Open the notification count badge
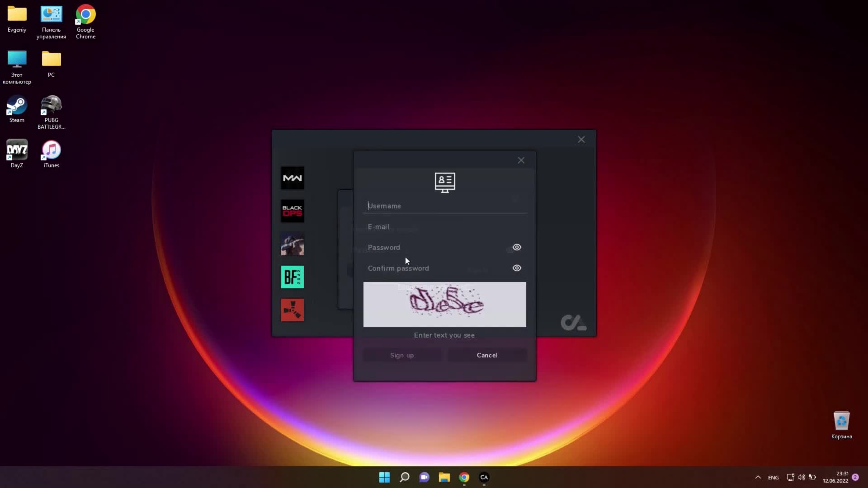The width and height of the screenshot is (868, 488). point(855,477)
